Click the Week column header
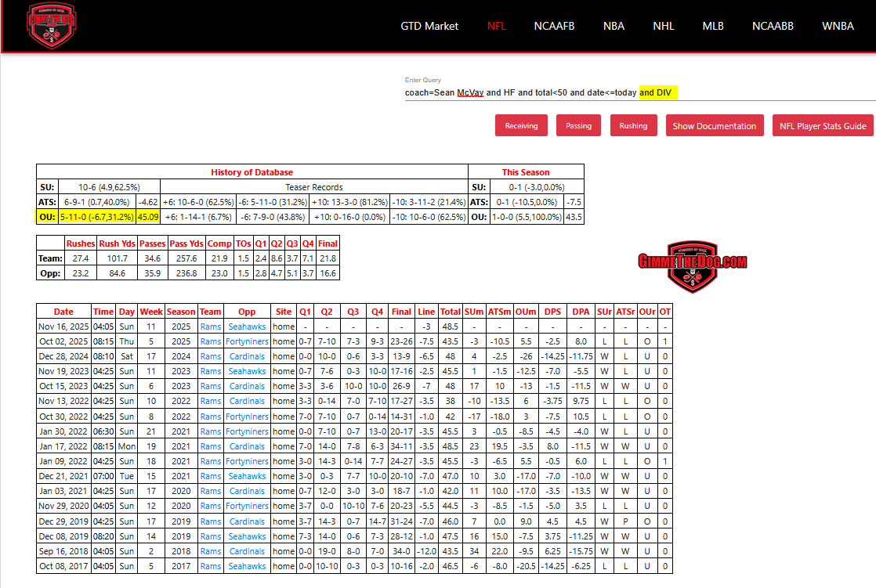876x588 pixels. (151, 312)
